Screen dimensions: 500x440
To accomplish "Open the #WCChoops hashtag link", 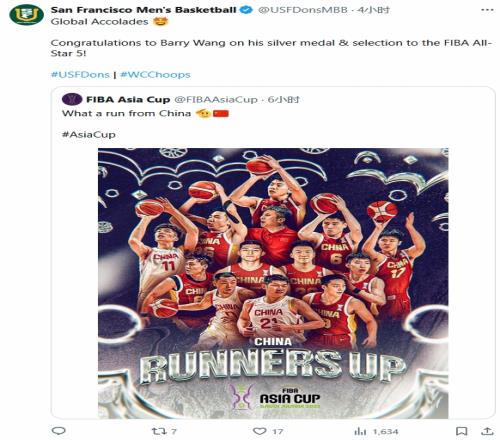I will coord(155,74).
